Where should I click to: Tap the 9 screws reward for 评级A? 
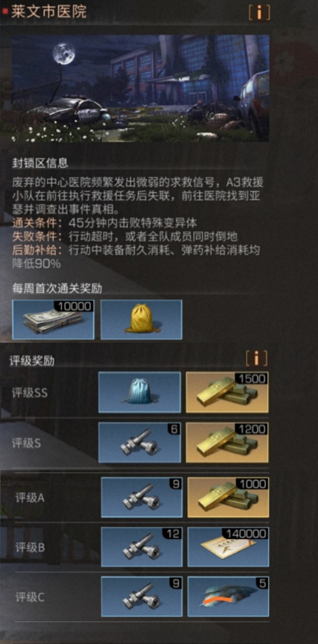[142, 497]
